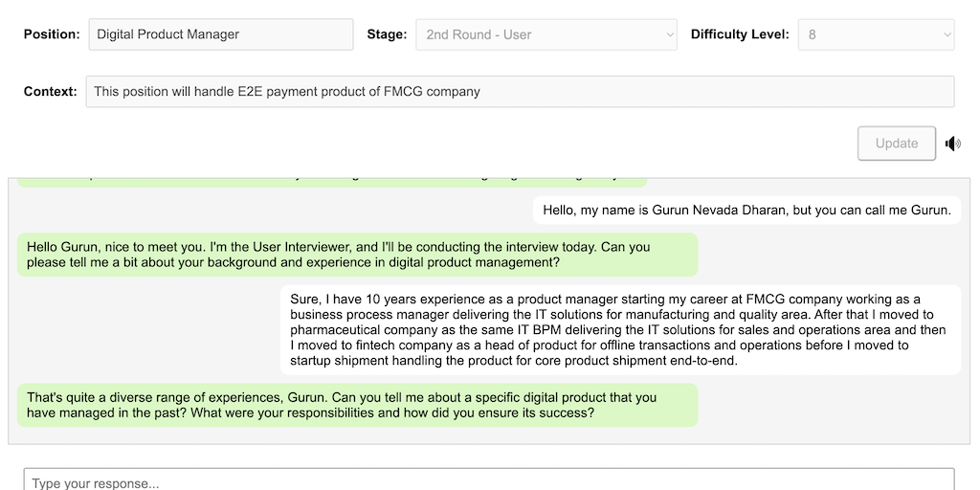Click the Difficulty Level label
Image resolution: width=980 pixels, height=490 pixels.
740,34
